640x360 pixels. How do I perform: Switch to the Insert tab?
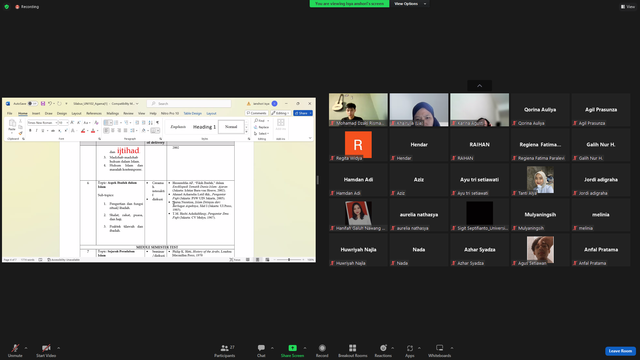[36, 113]
